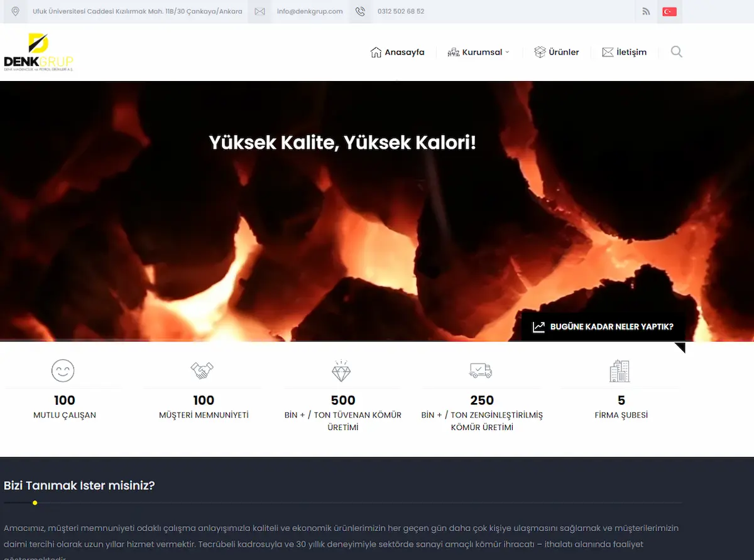Viewport: 754px width, 560px height.
Task: Click the box icon beside Ürünler
Action: click(540, 52)
